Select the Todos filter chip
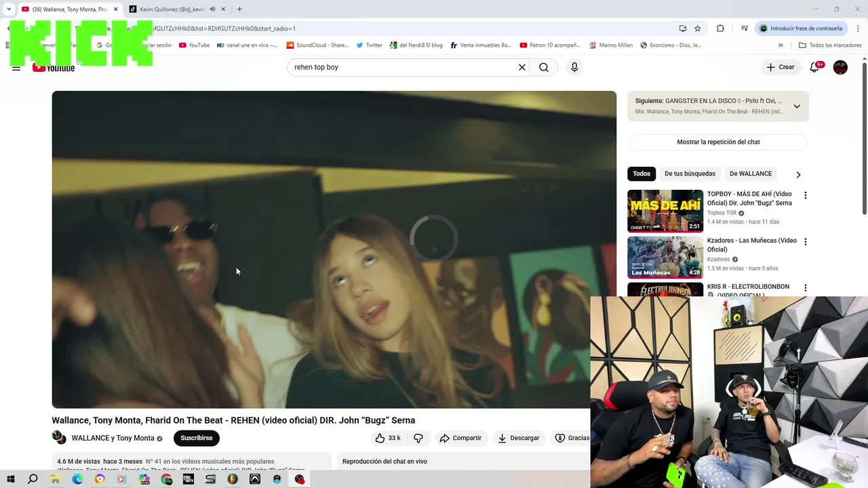This screenshot has height=488, width=868. [642, 174]
